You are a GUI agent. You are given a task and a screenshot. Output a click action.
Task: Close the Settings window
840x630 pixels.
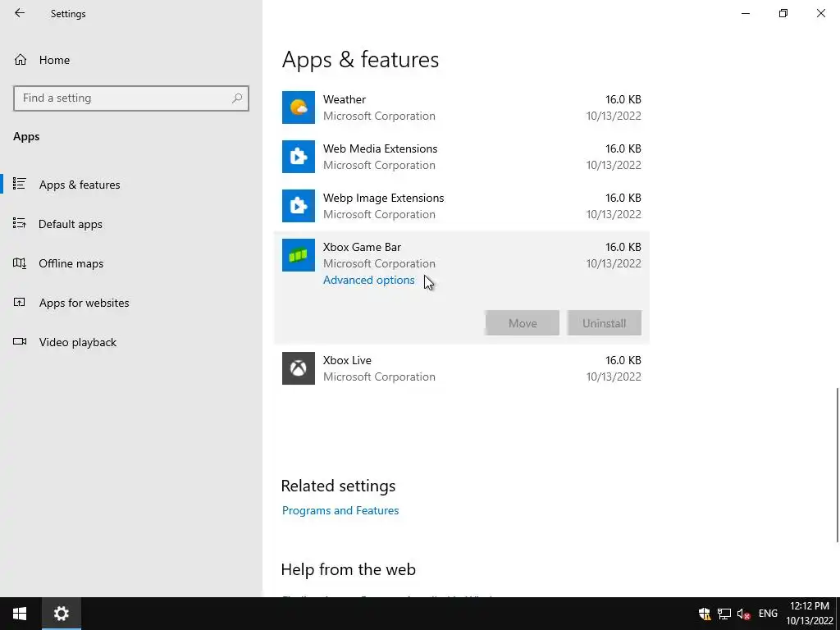pos(820,13)
